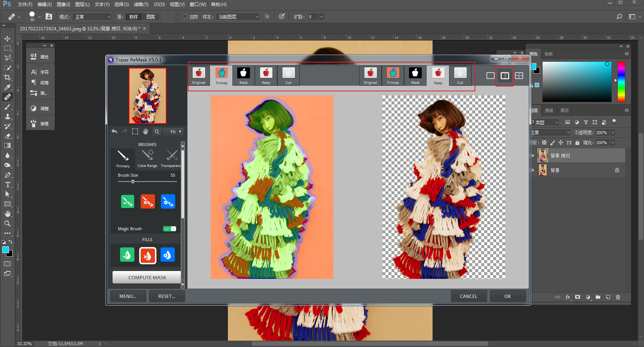Switch to quad view layout in ReMask

519,76
